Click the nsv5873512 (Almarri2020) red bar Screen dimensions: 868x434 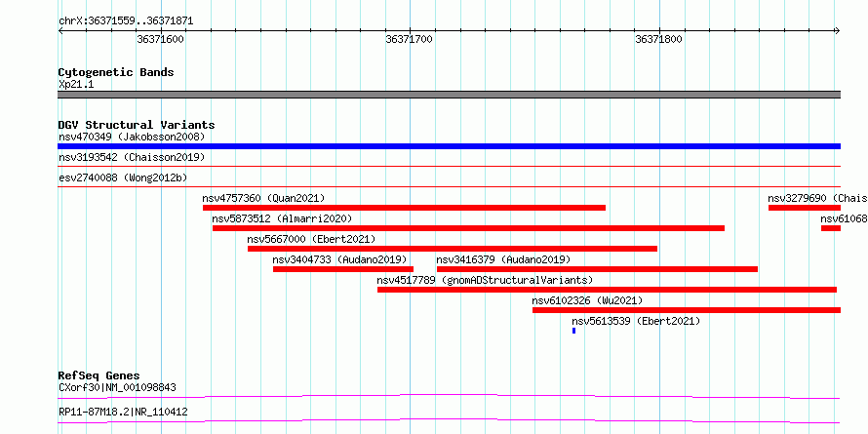point(468,228)
